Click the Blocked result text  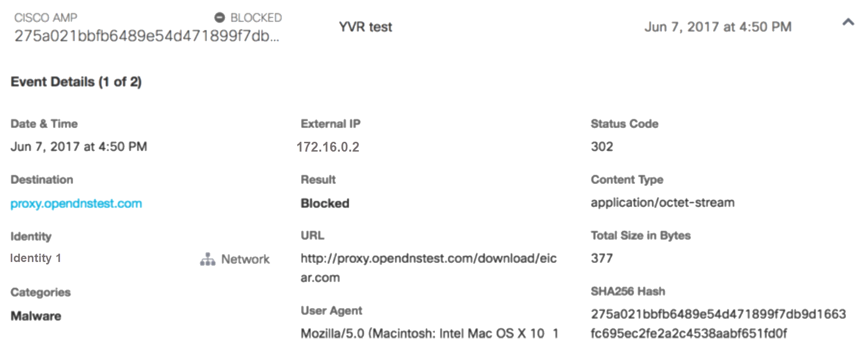(x=325, y=203)
